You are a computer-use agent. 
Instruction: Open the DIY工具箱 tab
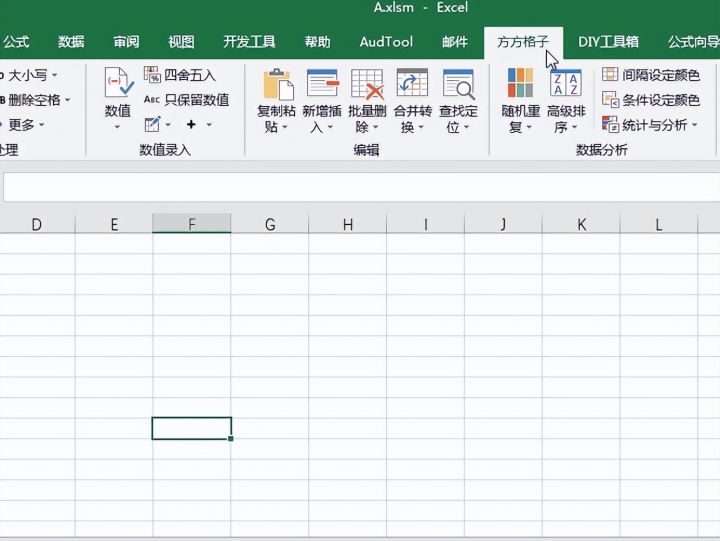tap(608, 42)
